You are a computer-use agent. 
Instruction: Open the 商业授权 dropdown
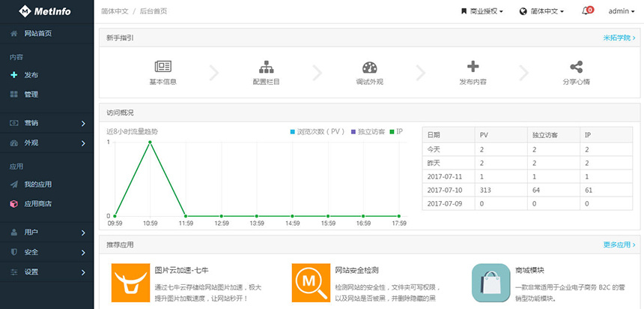482,11
